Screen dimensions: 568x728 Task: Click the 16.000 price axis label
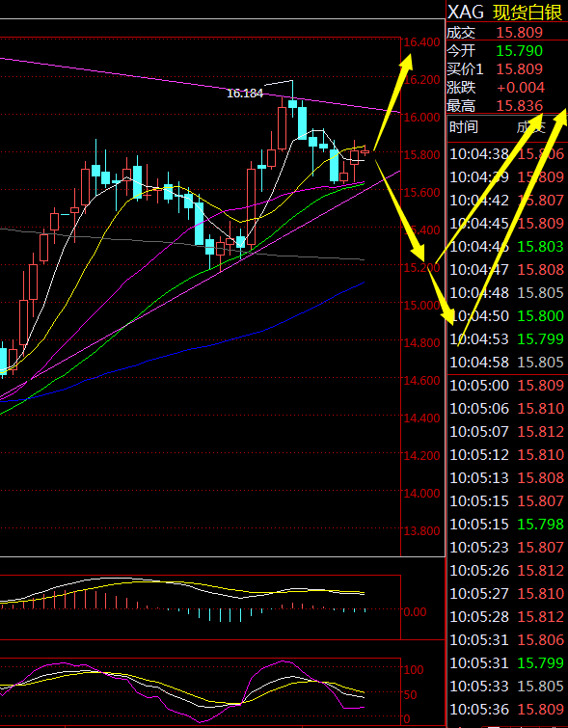coord(421,117)
